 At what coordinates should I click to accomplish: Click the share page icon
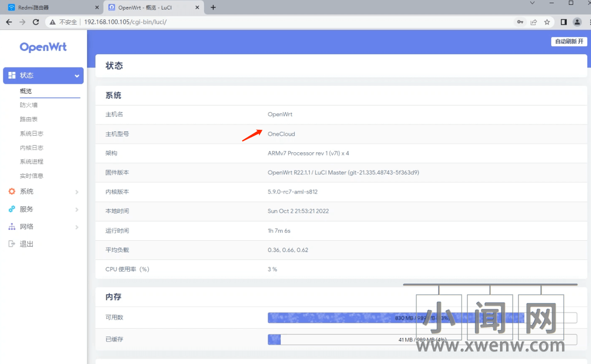(534, 22)
